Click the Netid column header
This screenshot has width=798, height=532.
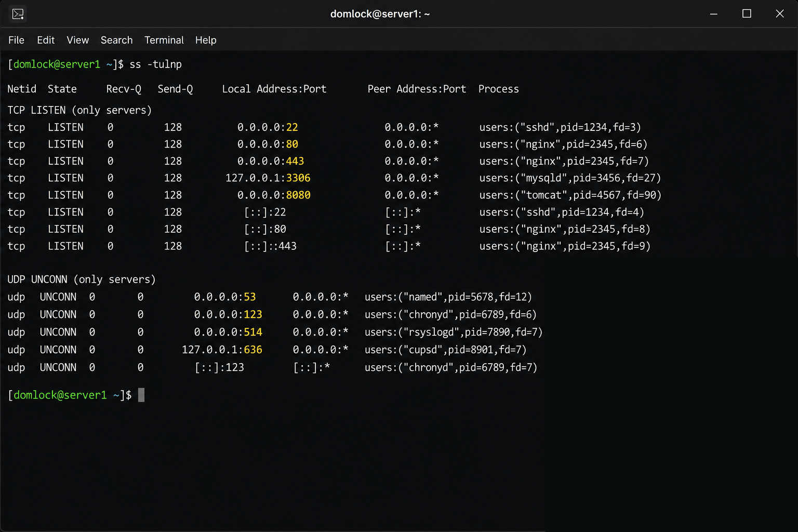tap(22, 89)
